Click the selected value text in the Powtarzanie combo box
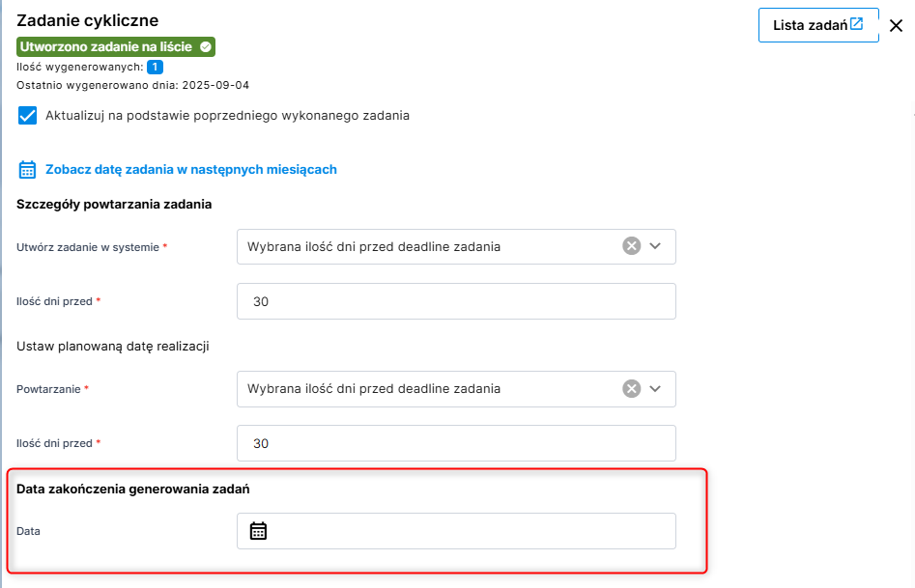 pyautogui.click(x=374, y=389)
